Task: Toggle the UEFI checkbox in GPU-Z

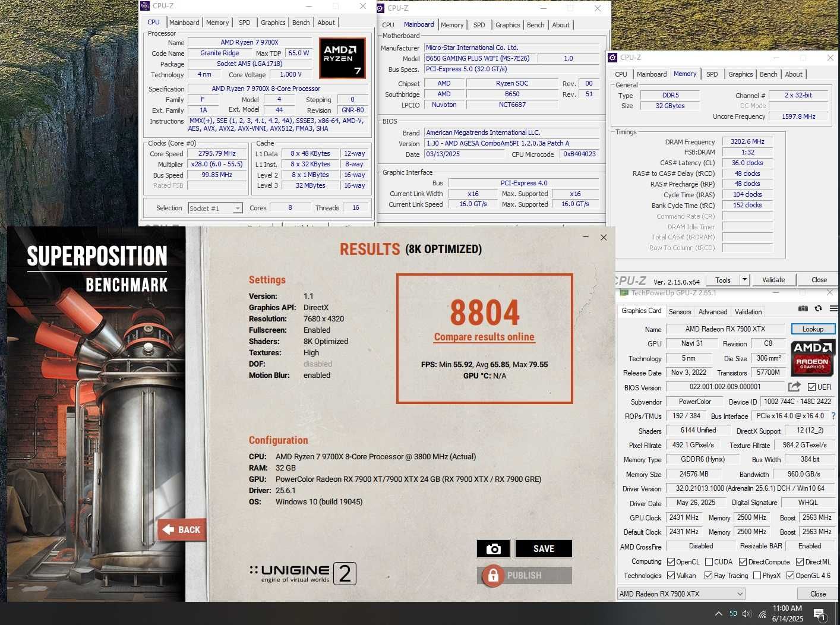Action: 811,387
